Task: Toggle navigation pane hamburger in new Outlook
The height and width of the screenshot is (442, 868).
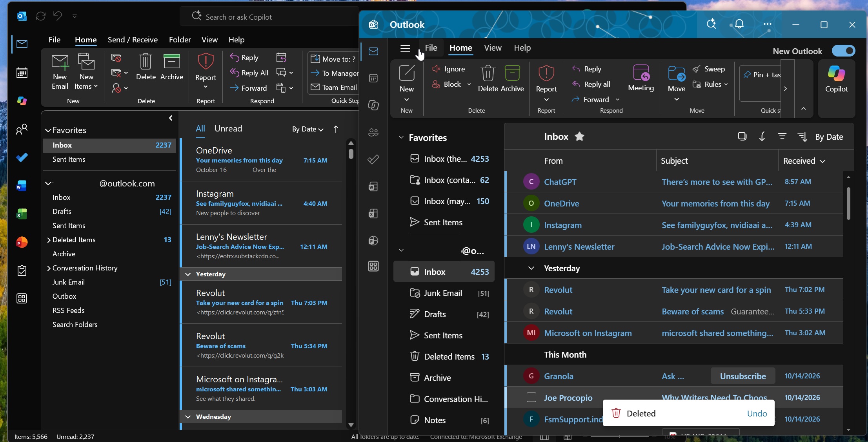Action: [405, 48]
